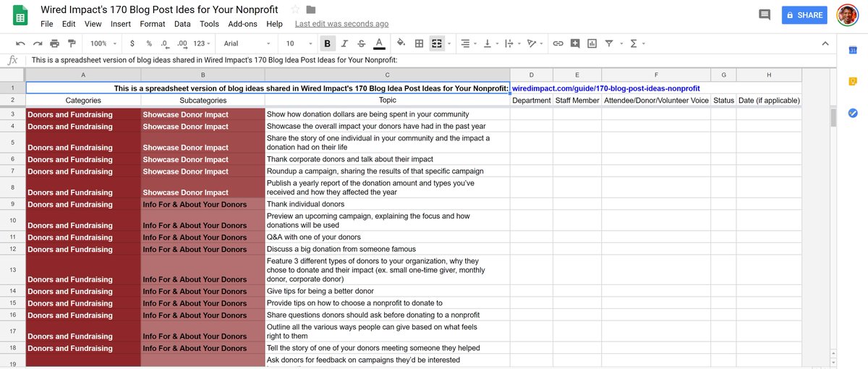Screen dimensions: 868x369
Task: Click the formula bar text
Action: [x=215, y=60]
